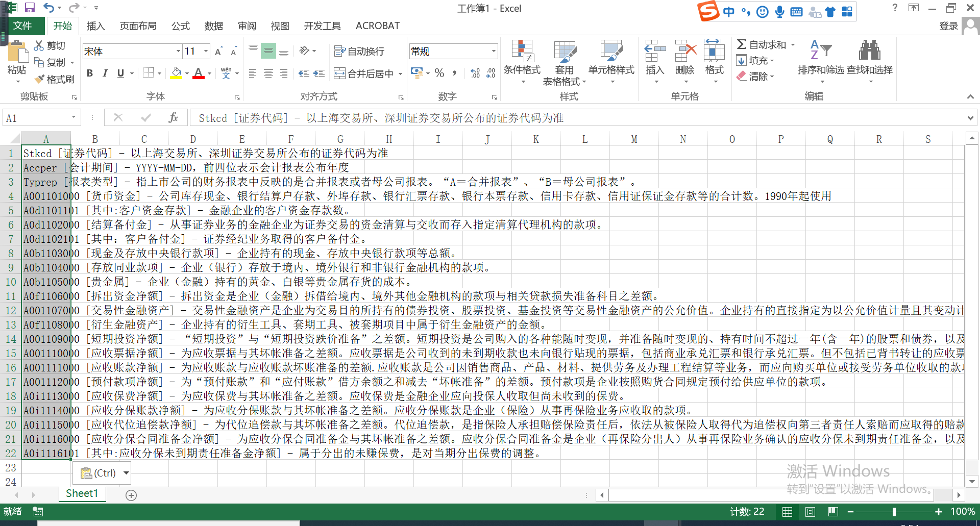This screenshot has width=980, height=526.
Task: Open the font name 宋体 dropdown
Action: (178, 51)
